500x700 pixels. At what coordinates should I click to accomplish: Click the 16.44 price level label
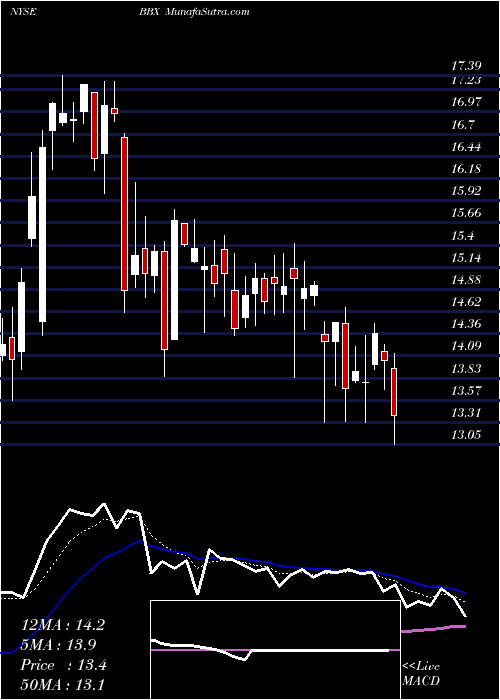(466, 146)
